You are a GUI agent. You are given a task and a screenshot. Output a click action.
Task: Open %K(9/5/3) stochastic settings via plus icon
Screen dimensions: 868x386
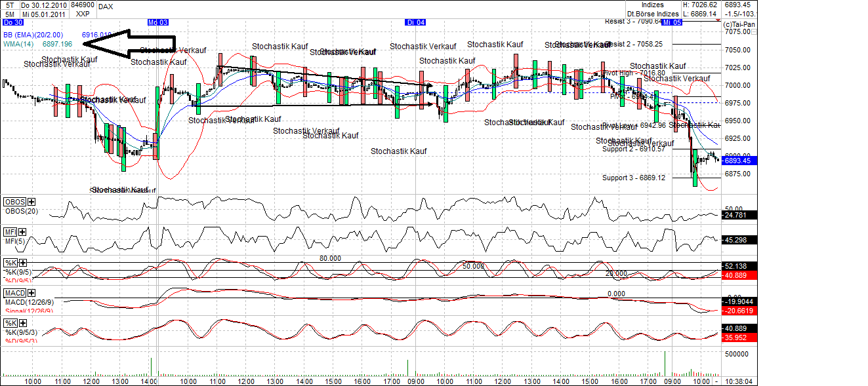(x=23, y=323)
